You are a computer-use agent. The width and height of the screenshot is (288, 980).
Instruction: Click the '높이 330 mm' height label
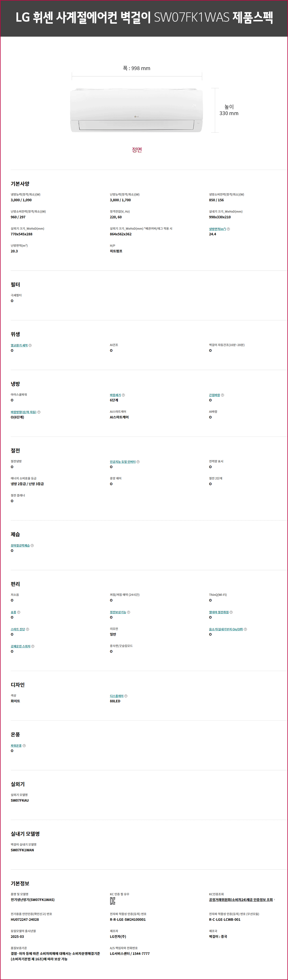(x=229, y=110)
